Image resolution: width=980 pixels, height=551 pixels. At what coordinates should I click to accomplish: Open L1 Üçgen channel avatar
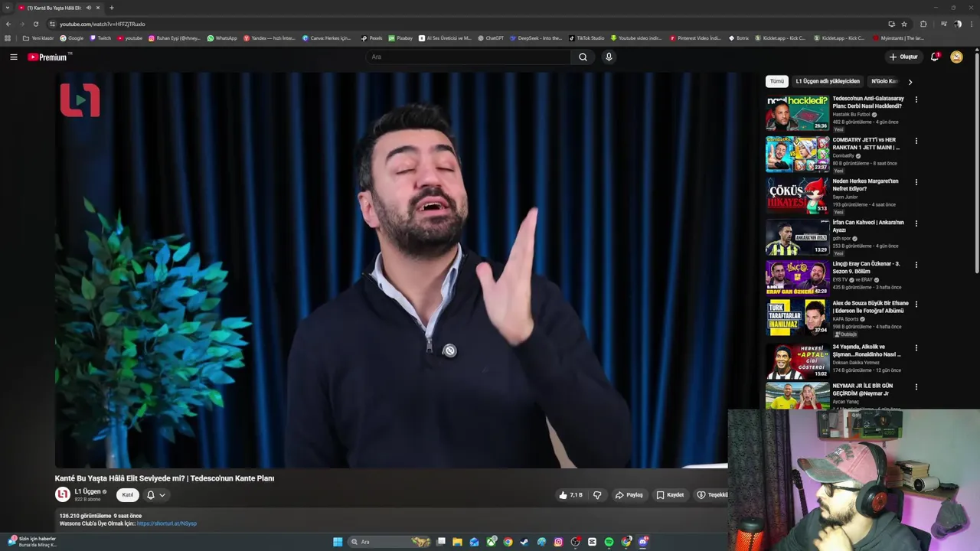click(x=63, y=495)
